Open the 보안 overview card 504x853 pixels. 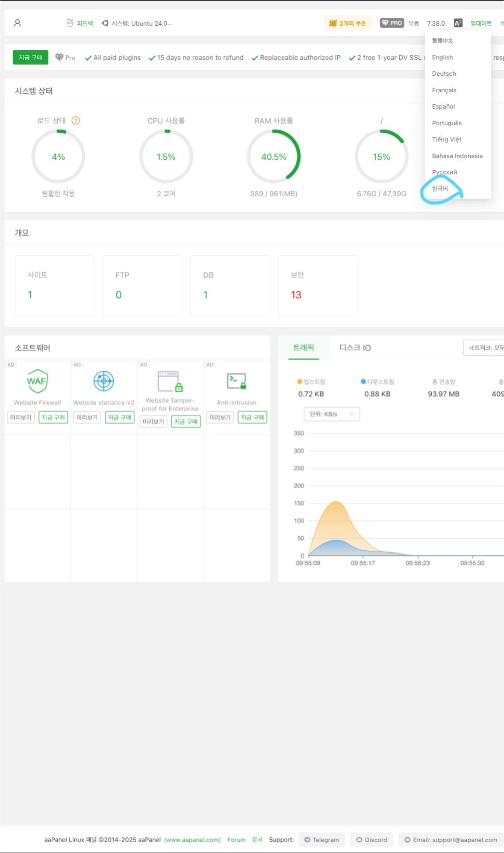pyautogui.click(x=318, y=286)
